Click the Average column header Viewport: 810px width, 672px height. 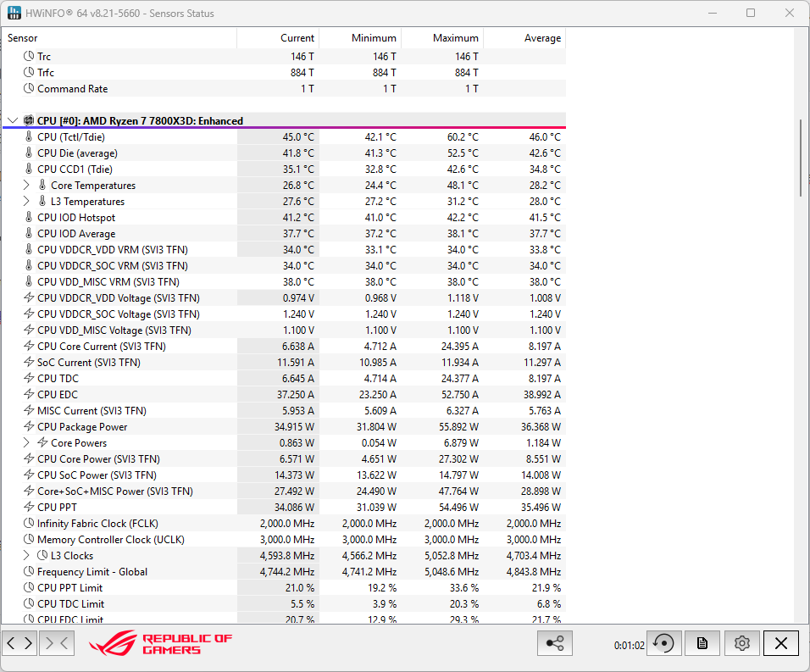(x=524, y=37)
